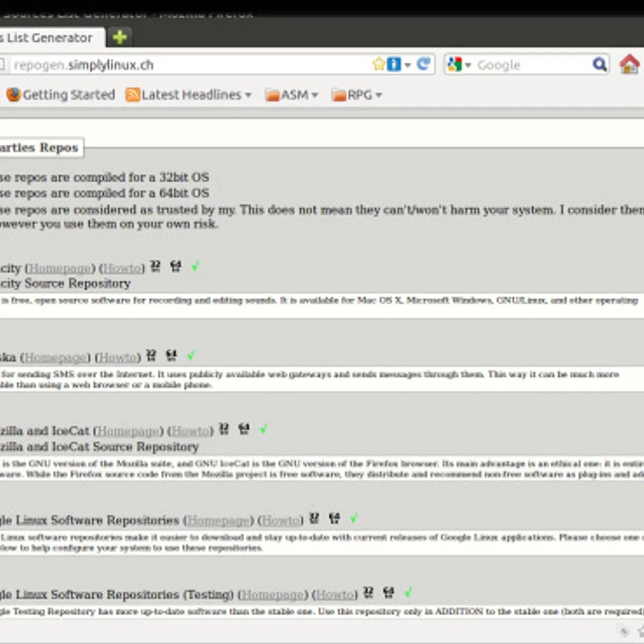
Task: Click the green trusted checkmark in the 'ska' row
Action: pos(191,355)
